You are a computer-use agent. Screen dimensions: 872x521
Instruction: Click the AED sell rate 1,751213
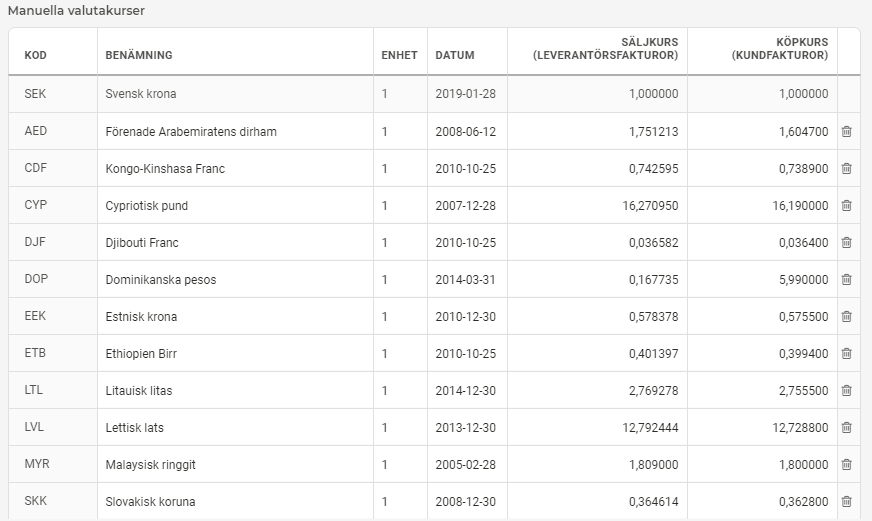pyautogui.click(x=653, y=131)
